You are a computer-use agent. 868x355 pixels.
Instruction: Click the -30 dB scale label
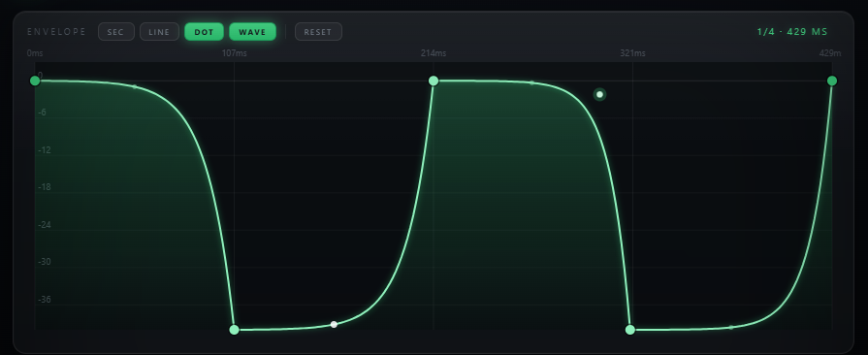coord(45,262)
